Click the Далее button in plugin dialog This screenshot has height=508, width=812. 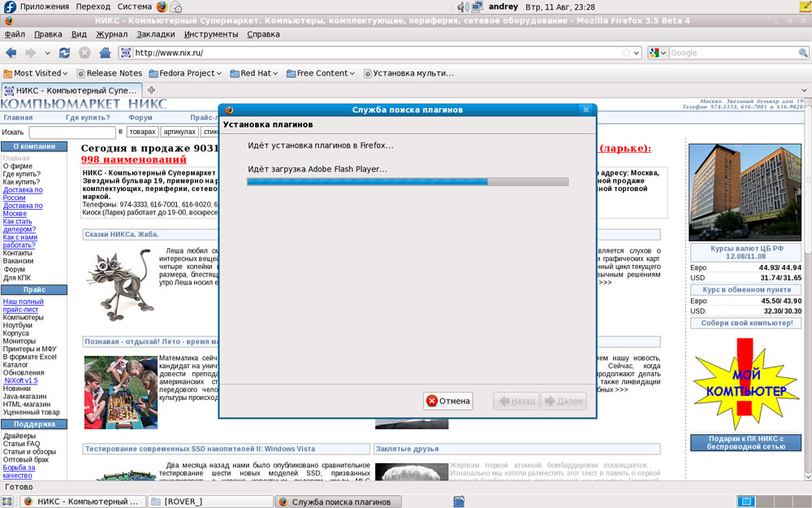point(564,401)
